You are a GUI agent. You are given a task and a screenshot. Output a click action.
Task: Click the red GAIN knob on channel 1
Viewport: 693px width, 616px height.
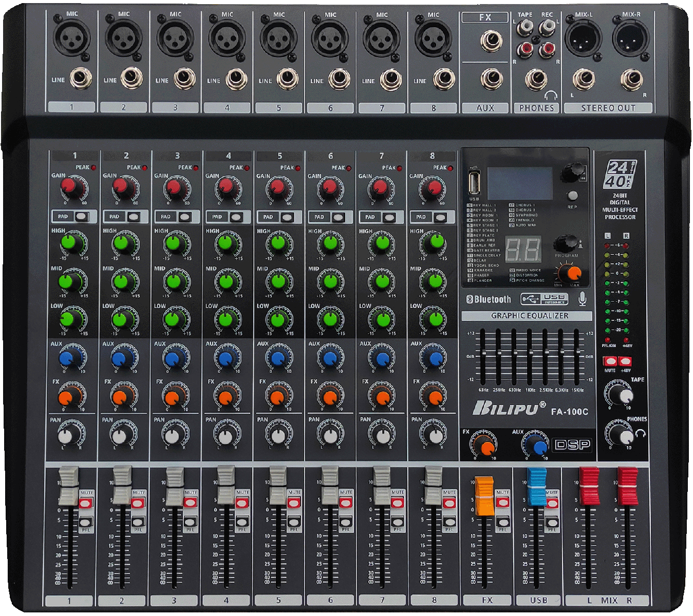pyautogui.click(x=71, y=187)
